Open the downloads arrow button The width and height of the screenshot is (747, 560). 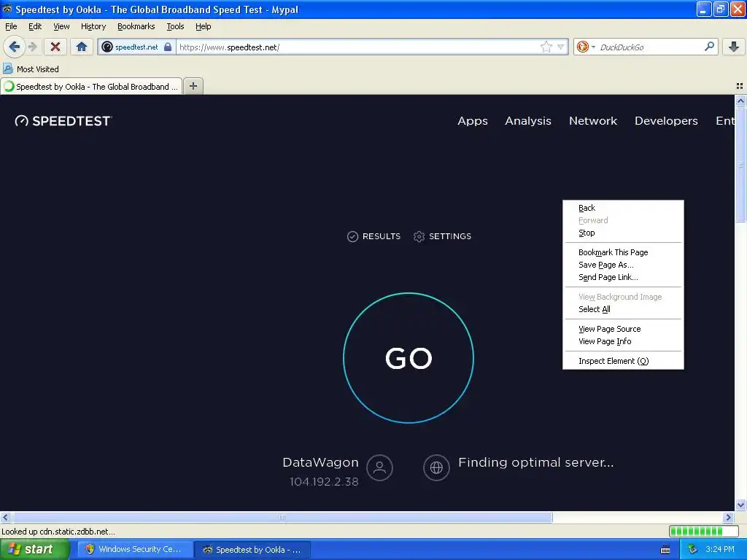(x=734, y=47)
